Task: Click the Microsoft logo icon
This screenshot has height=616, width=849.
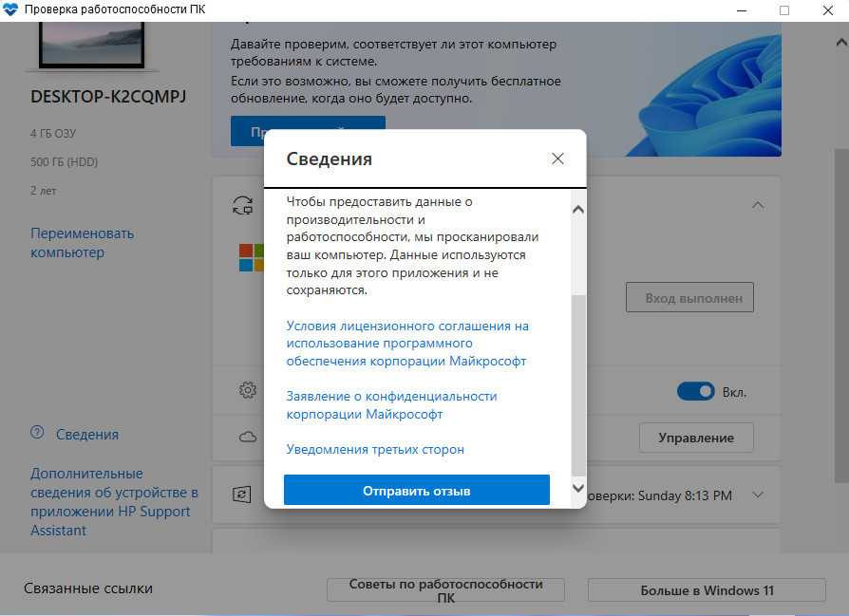Action: tap(252, 257)
